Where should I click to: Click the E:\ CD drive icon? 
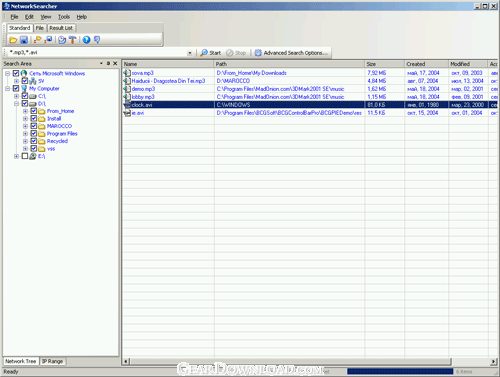click(33, 156)
